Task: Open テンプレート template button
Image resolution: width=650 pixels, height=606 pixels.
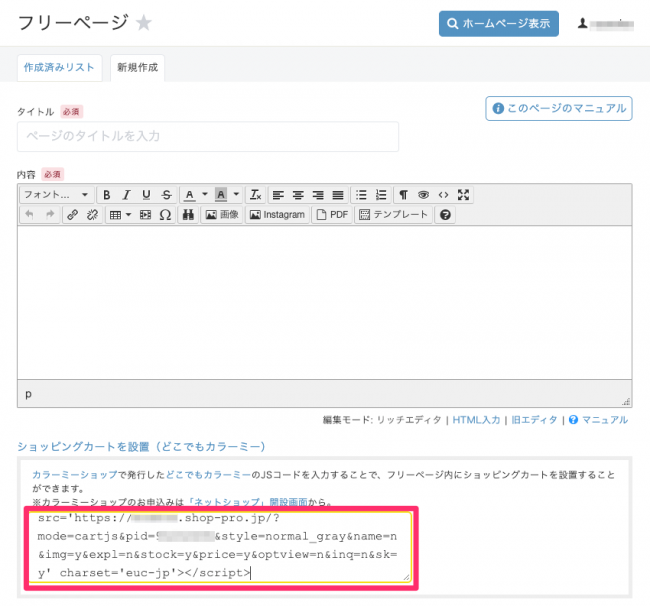Action: point(393,215)
